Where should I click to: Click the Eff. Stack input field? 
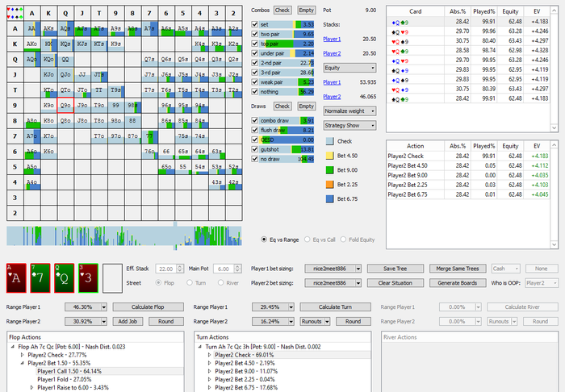pos(164,268)
